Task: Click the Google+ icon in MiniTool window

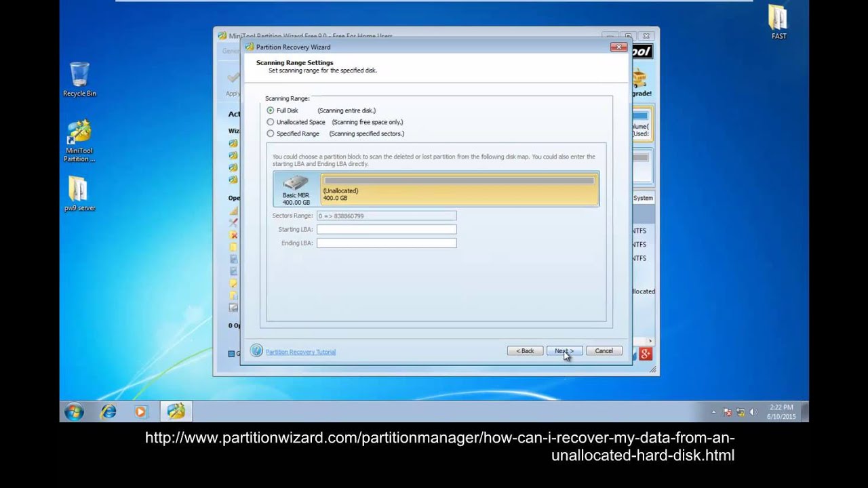Action: pos(645,353)
